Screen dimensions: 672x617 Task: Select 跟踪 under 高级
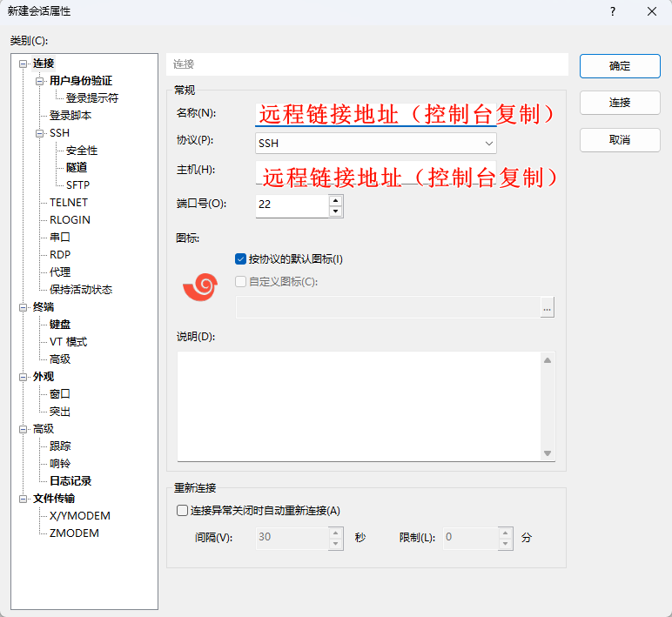tap(59, 446)
